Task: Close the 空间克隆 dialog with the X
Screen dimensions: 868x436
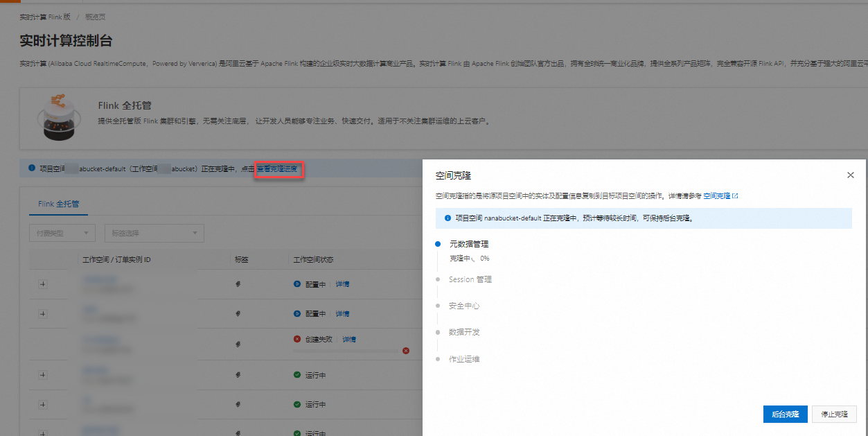Action: click(x=851, y=175)
